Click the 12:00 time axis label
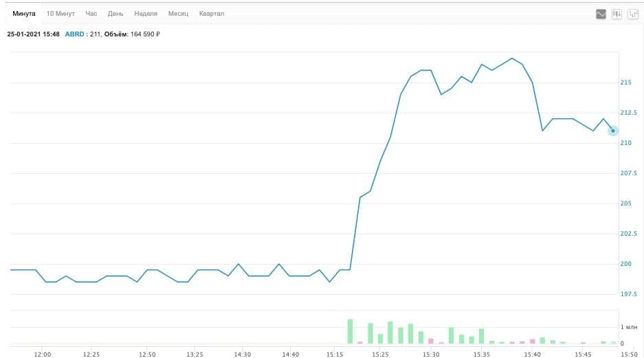This screenshot has width=644, height=358. [x=43, y=355]
